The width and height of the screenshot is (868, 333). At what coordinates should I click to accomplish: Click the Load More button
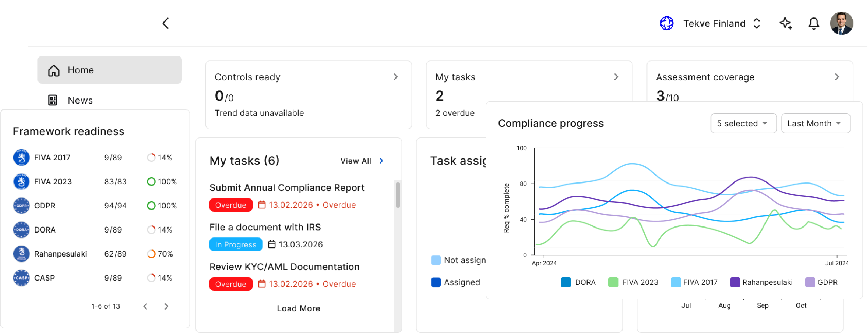(299, 308)
